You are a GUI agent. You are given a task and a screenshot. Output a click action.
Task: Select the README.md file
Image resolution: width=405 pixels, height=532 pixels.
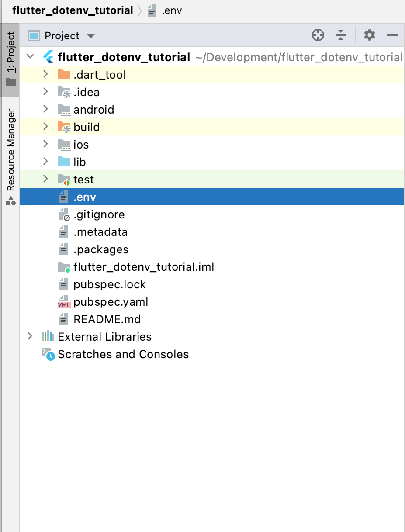[x=107, y=319]
